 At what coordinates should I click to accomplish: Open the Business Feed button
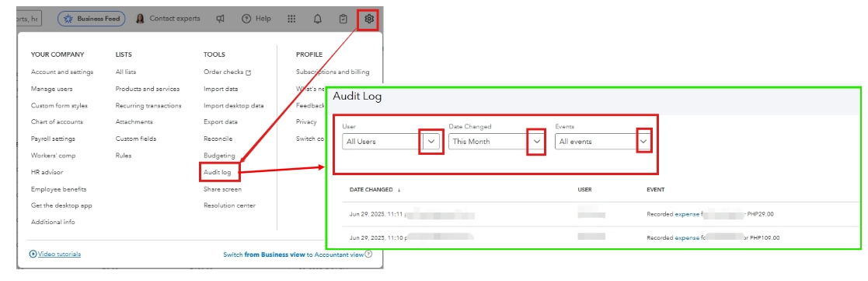(x=92, y=19)
